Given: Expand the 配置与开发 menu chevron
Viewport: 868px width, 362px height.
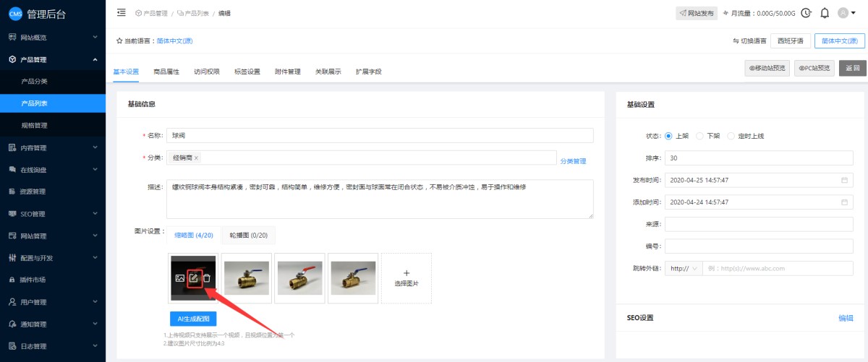Looking at the screenshot, I should [95, 258].
